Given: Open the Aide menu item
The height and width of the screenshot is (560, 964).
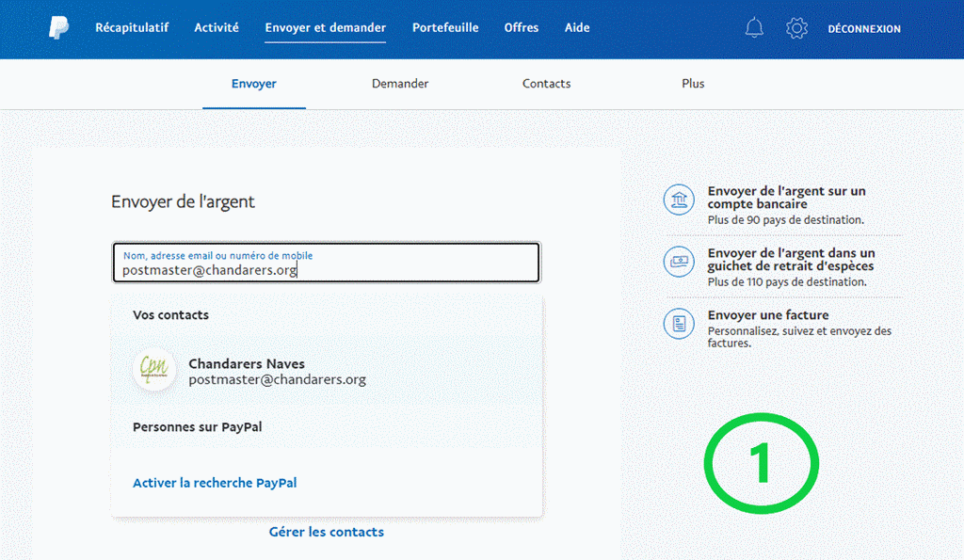Looking at the screenshot, I should click(x=577, y=28).
